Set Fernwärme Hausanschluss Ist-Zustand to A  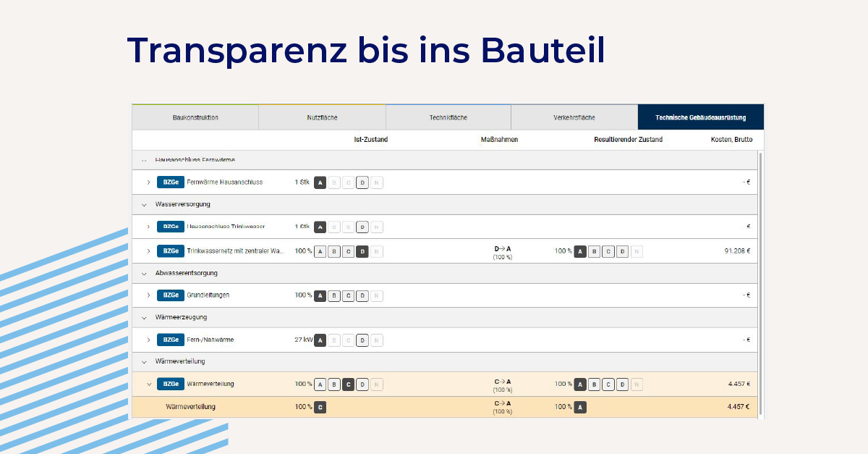(320, 182)
